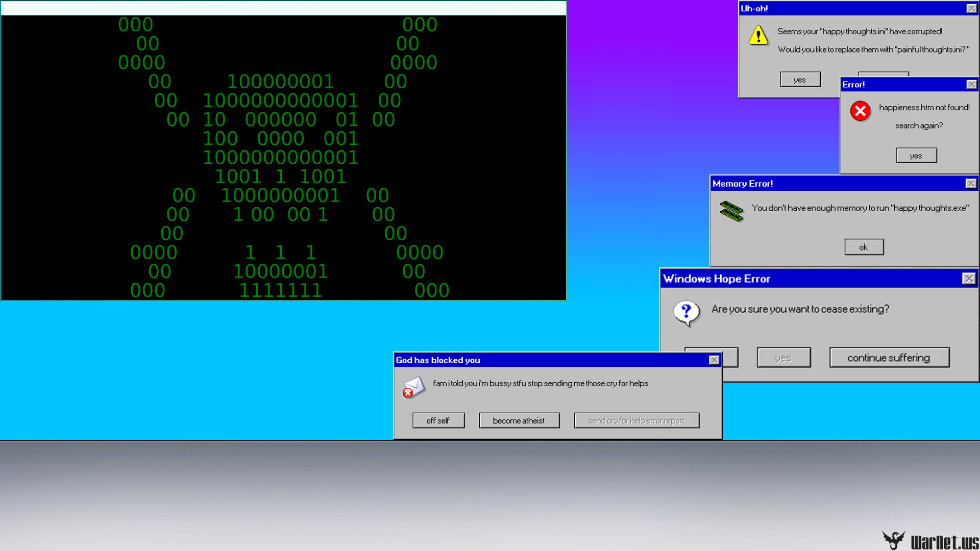Close the Windows Hope Error dialog
This screenshot has width=980, height=551.
968,279
